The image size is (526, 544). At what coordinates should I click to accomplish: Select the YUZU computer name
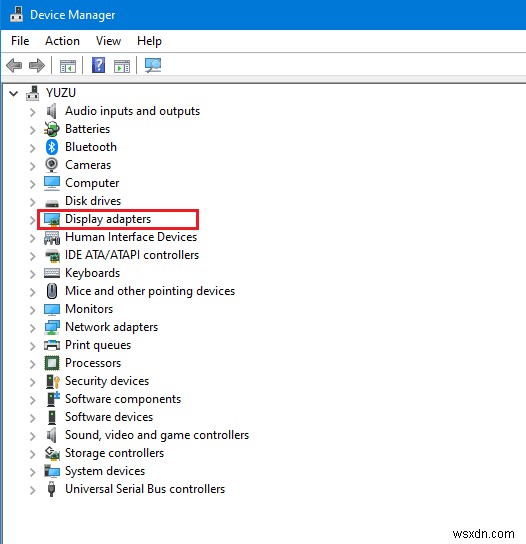pos(61,93)
